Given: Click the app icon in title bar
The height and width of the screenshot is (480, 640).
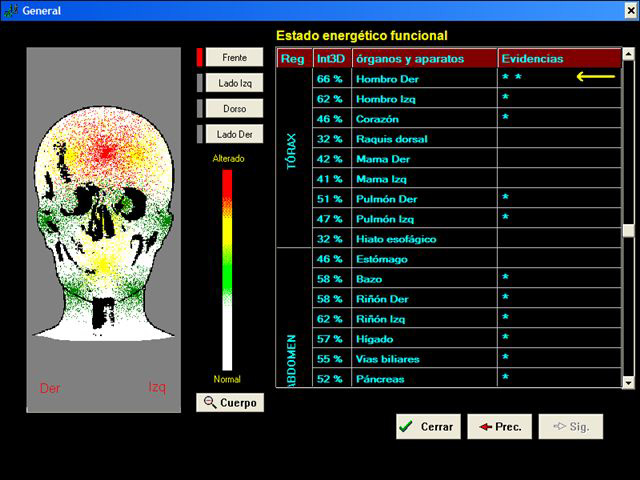Looking at the screenshot, I should pyautogui.click(x=10, y=11).
